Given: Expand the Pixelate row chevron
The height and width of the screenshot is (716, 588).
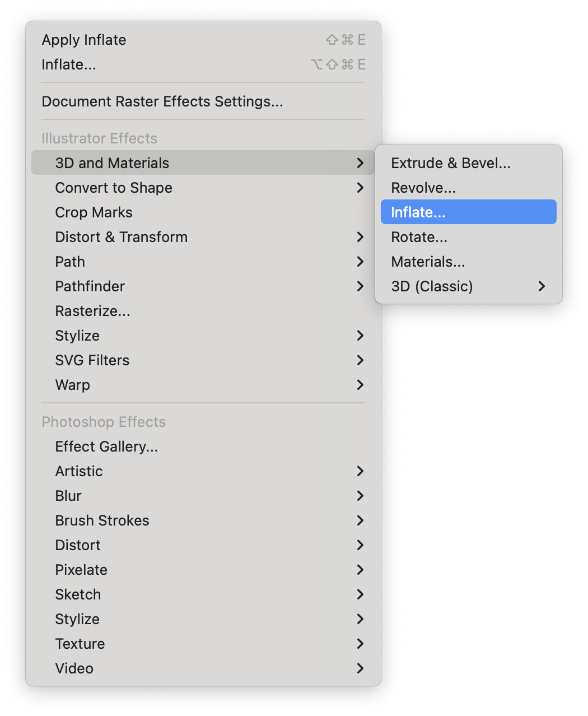Looking at the screenshot, I should pos(360,570).
